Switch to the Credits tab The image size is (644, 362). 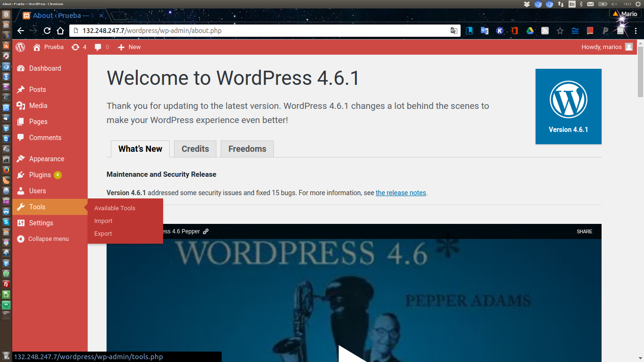[195, 149]
